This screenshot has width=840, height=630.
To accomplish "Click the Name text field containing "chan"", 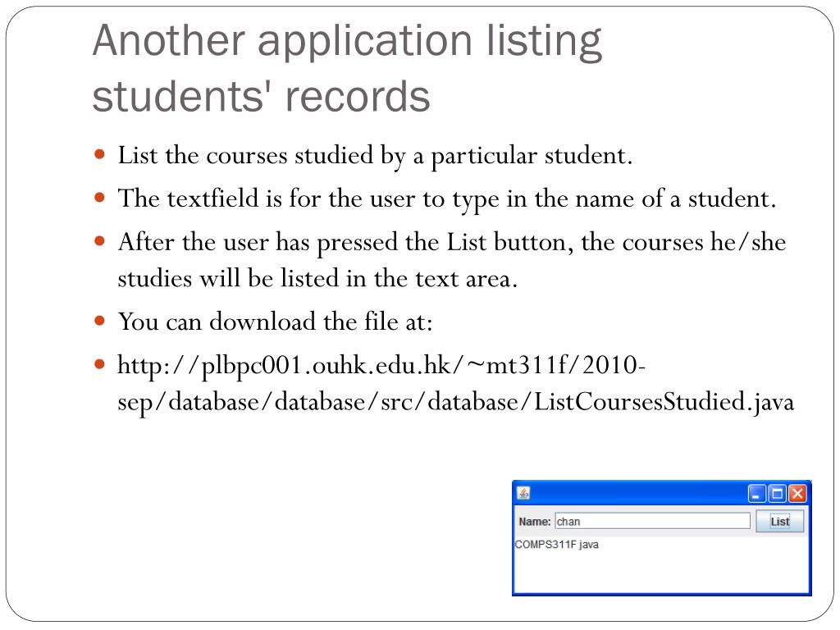I will pyautogui.click(x=652, y=521).
